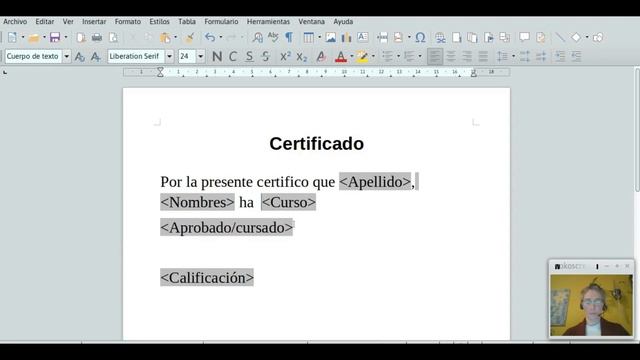This screenshot has height=360, width=640.
Task: Click the Undo arrow icon
Action: [210, 38]
